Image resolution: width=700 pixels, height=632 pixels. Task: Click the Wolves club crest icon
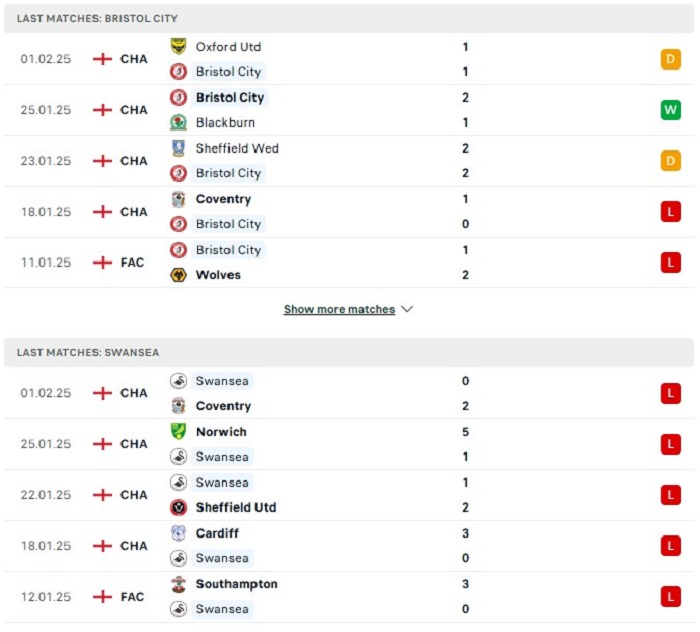point(179,274)
